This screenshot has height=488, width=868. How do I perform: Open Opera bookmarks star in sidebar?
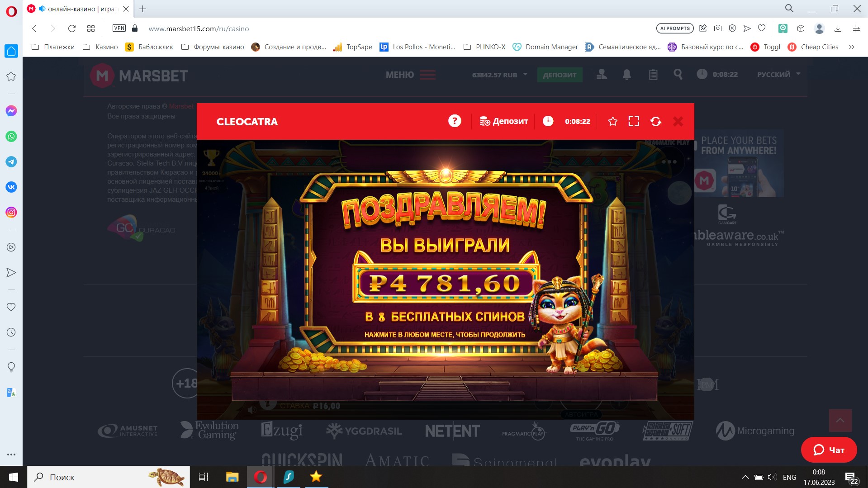[11, 76]
